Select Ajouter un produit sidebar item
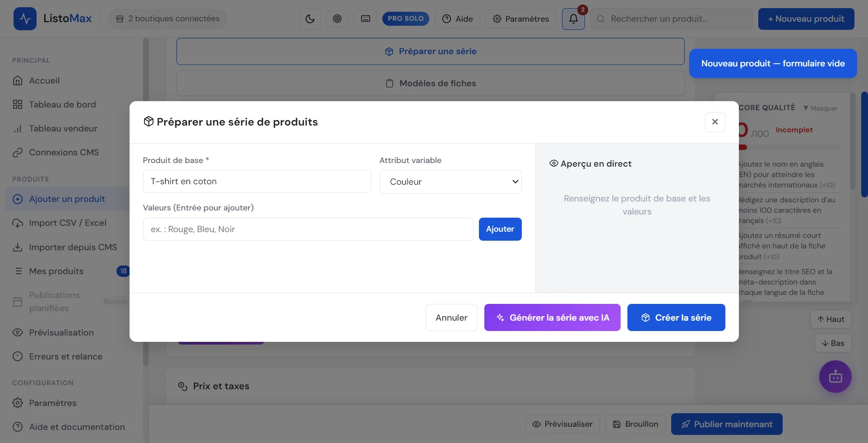Viewport: 868px width, 443px height. click(68, 199)
